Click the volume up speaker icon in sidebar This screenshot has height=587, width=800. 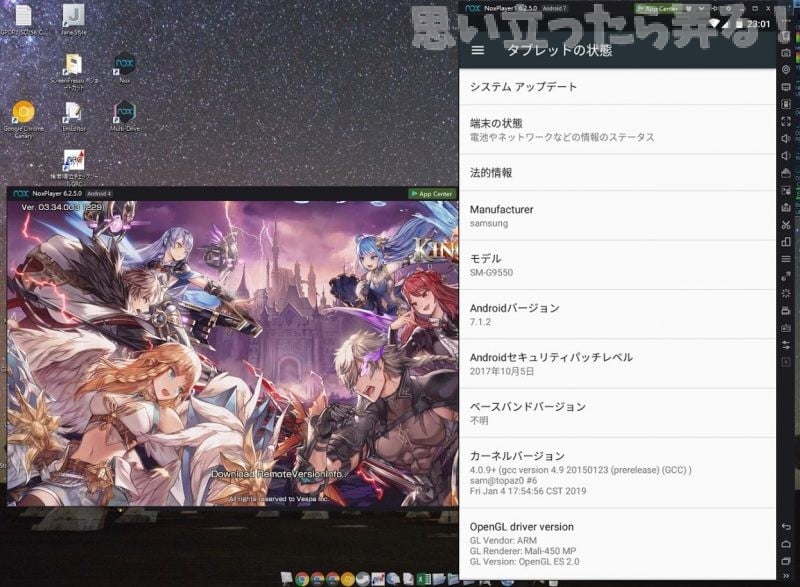click(x=786, y=139)
